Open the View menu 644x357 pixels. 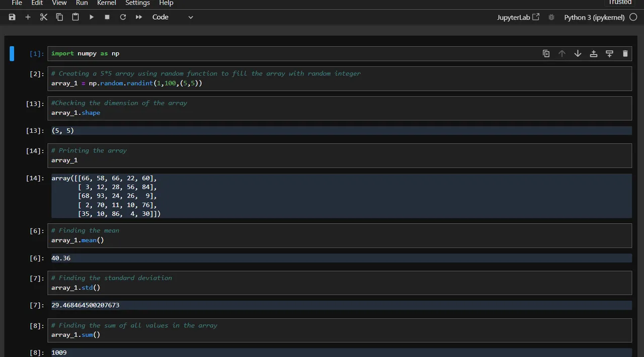(59, 3)
